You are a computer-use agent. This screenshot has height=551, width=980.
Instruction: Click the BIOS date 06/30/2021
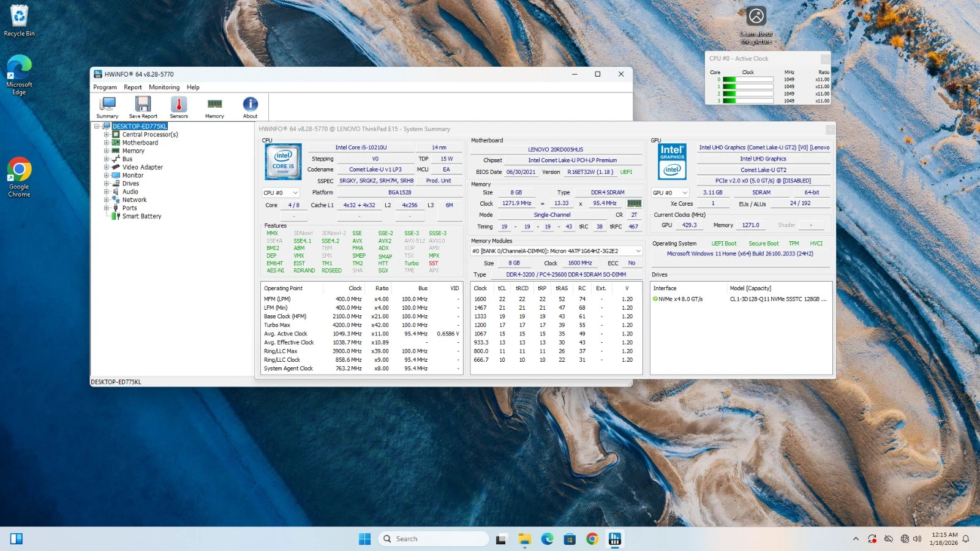click(521, 172)
